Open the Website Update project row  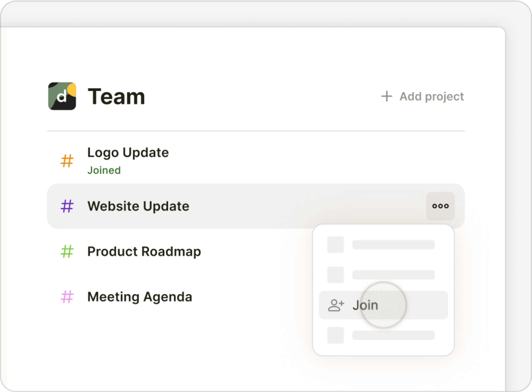(138, 206)
